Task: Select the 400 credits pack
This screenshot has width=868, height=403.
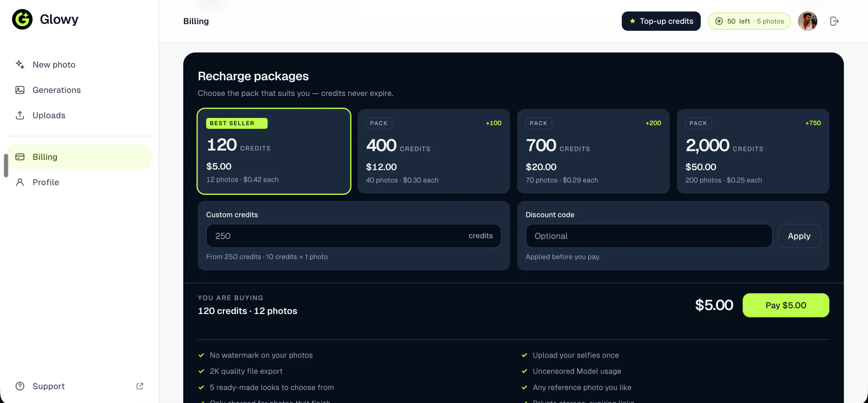Action: (433, 151)
